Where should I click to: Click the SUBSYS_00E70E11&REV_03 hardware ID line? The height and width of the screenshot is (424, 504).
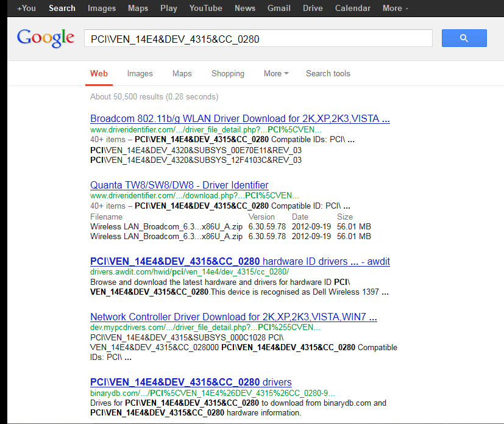tap(196, 150)
